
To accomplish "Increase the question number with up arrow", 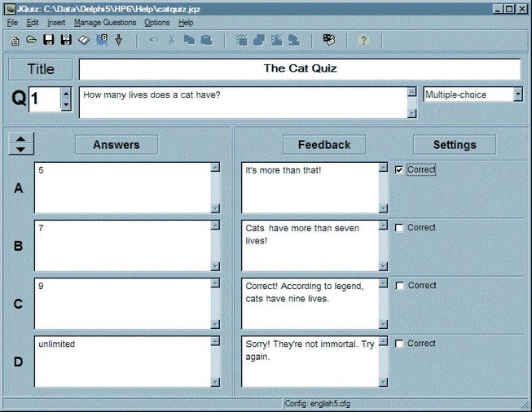I will click(66, 93).
